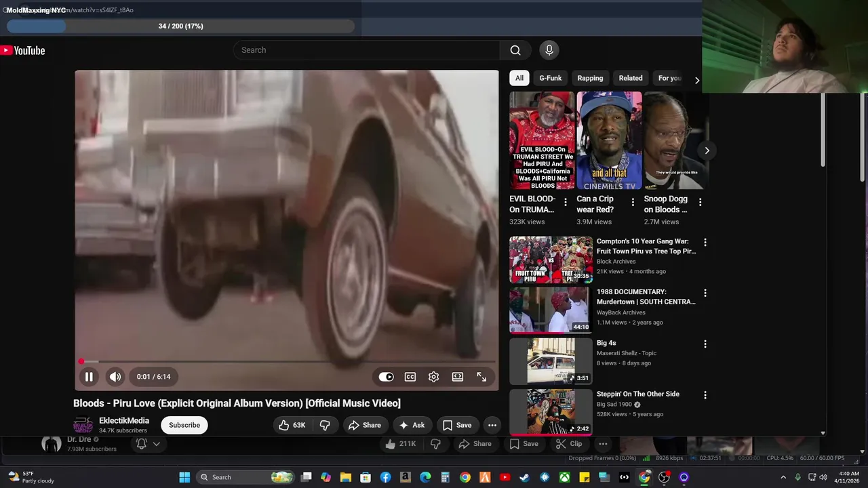The height and width of the screenshot is (488, 868).
Task: Dislike the Piru Love video
Action: [x=325, y=425]
